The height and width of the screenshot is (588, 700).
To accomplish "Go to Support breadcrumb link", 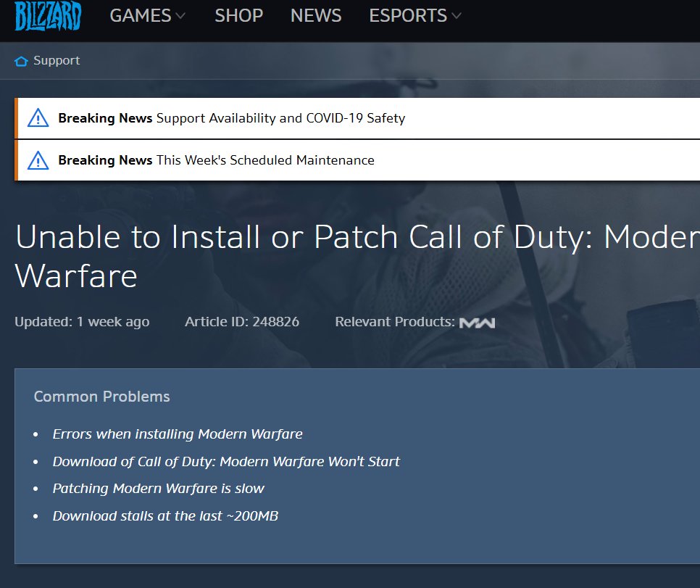I will click(x=57, y=60).
